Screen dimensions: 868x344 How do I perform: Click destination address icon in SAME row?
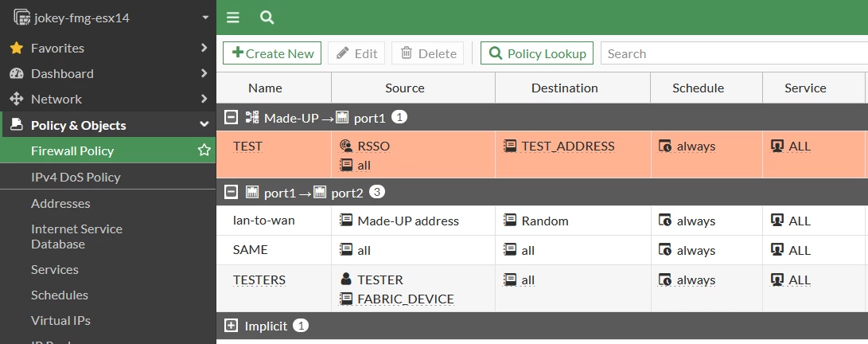coord(510,249)
